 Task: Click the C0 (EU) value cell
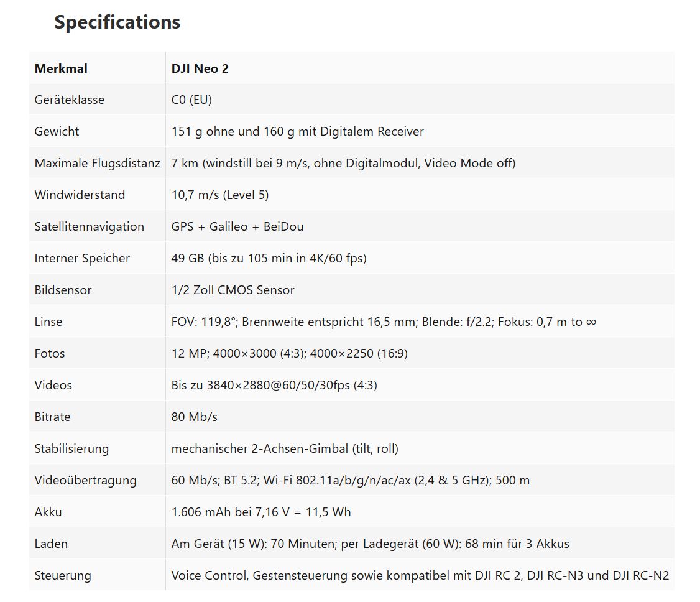tap(191, 100)
